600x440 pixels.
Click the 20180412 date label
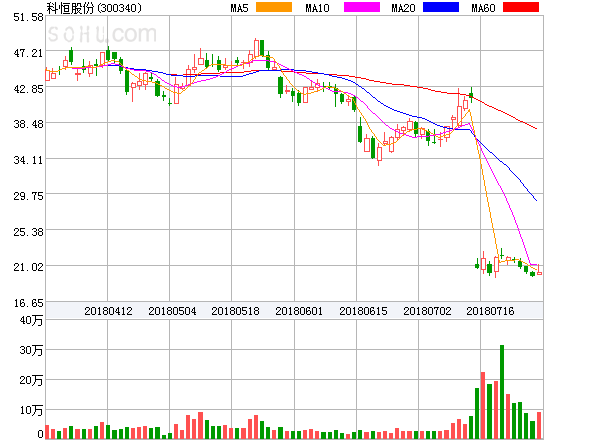point(108,311)
